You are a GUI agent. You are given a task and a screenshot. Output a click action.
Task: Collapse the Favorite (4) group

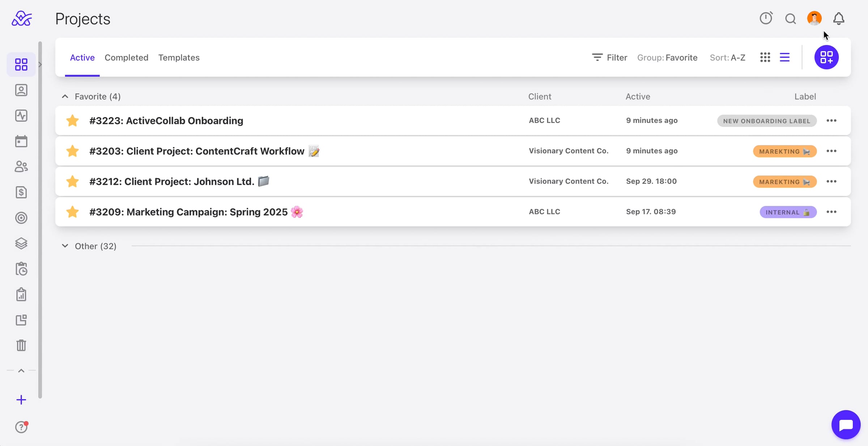tap(65, 96)
